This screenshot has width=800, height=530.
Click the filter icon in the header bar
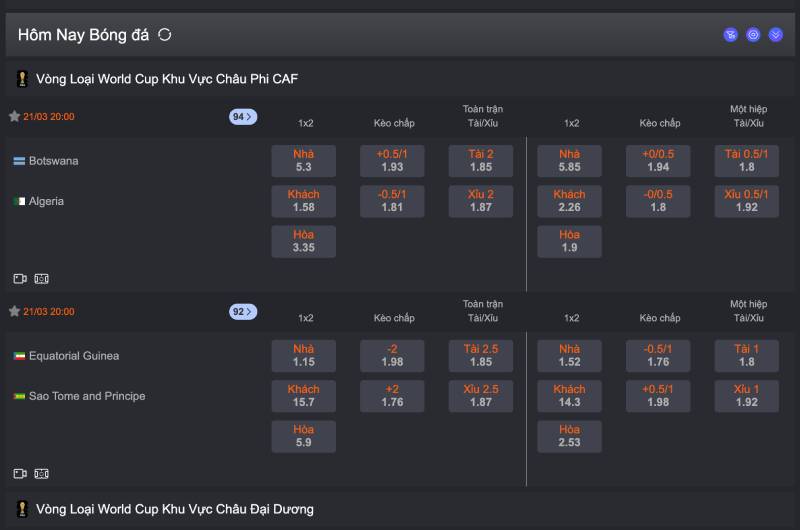[731, 35]
